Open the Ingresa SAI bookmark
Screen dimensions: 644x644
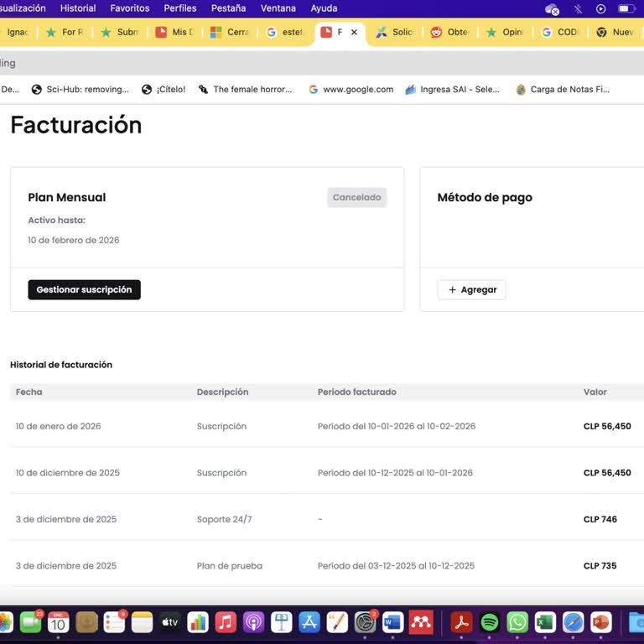pos(452,89)
